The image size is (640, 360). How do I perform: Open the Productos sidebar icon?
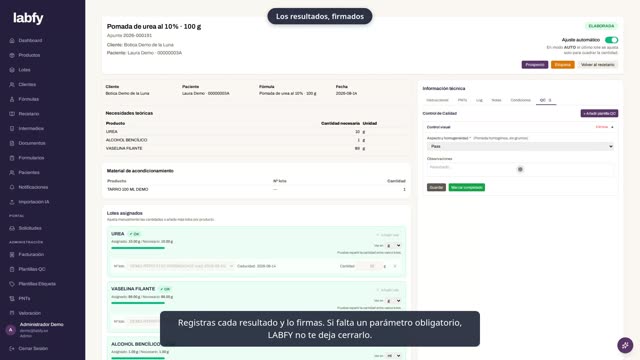[x=12, y=55]
